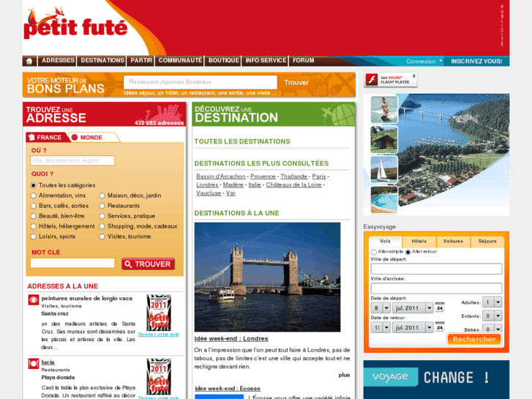Switch to MONDE address tab

94,137
